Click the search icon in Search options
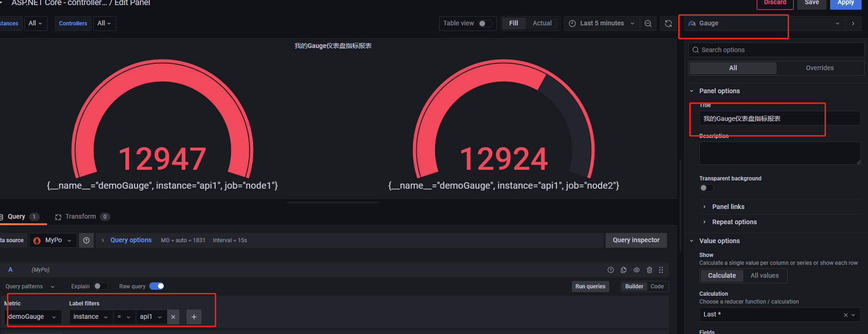Image resolution: width=868 pixels, height=334 pixels. (x=696, y=50)
